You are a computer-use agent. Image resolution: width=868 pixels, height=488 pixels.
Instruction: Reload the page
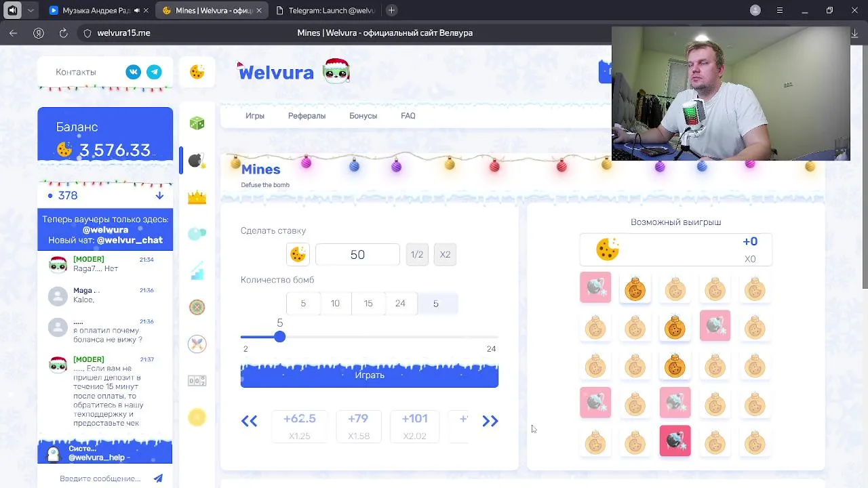coord(64,33)
